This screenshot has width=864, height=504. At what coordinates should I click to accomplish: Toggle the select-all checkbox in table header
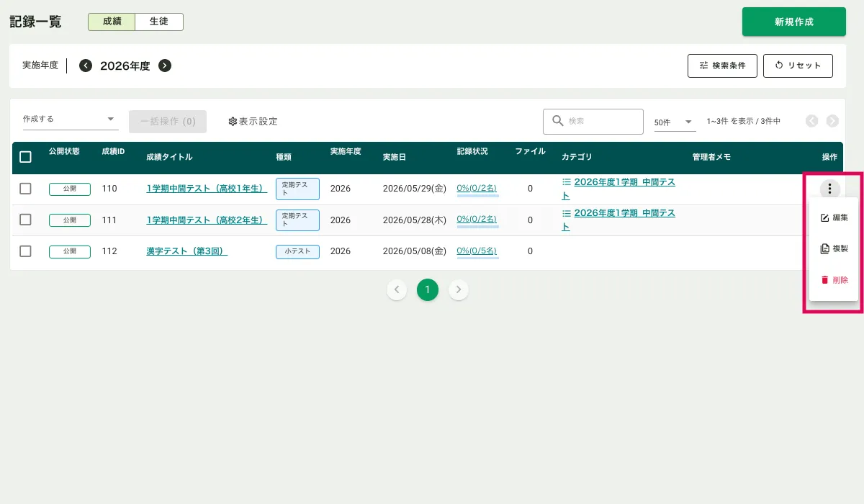[x=25, y=157]
